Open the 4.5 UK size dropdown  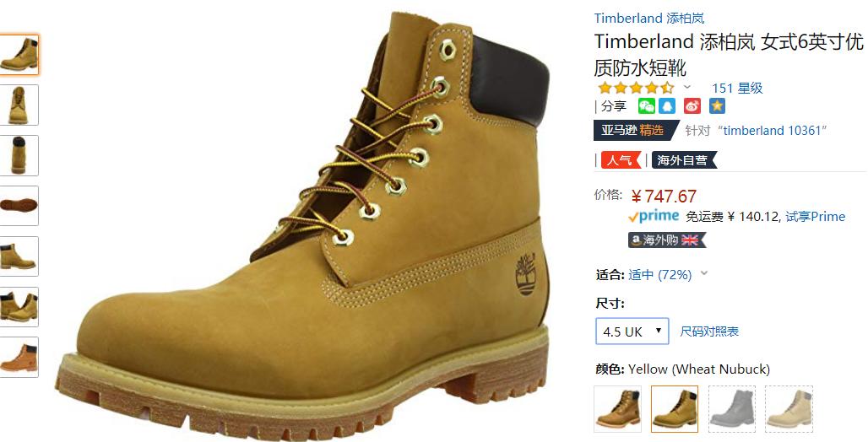pos(632,331)
